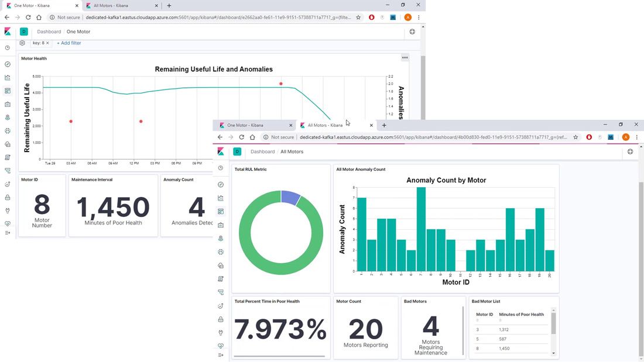
Task: Open Security using the lock sidebar icon
Action: pos(7,197)
